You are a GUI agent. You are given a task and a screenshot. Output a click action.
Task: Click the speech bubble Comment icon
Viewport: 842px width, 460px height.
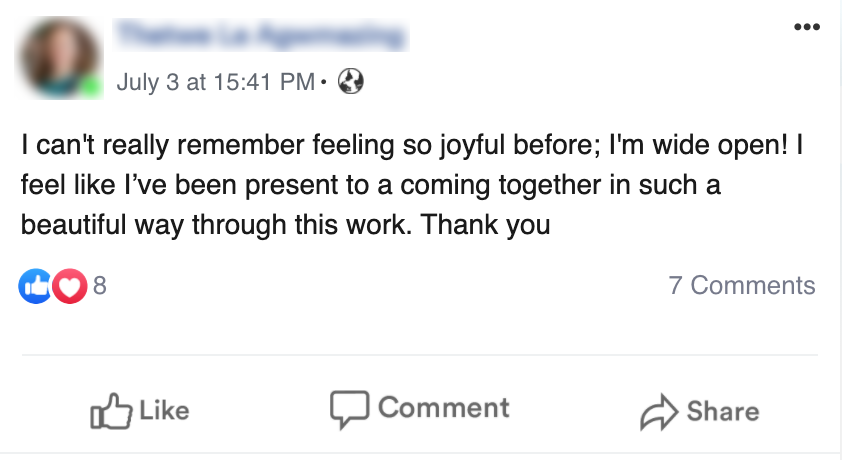click(x=349, y=409)
